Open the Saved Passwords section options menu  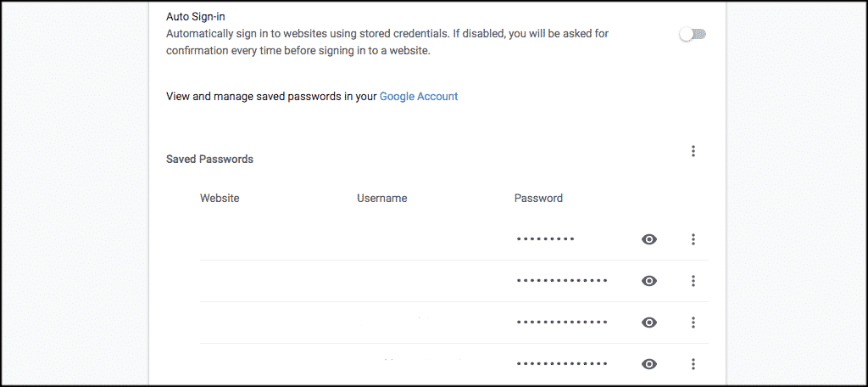pos(693,151)
